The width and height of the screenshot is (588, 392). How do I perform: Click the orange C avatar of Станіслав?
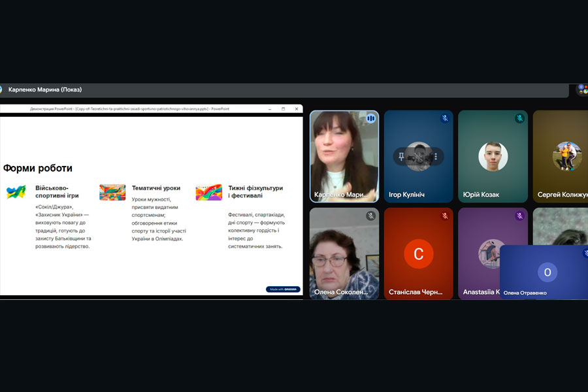[419, 254]
